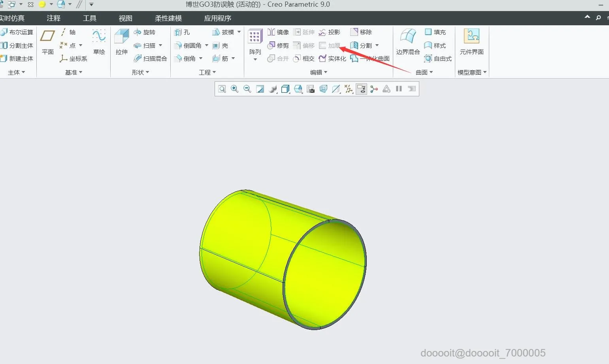Screen dimensions: 609x364
Task: Launch the 拉伸 (Extrude) tool
Action: 122,42
